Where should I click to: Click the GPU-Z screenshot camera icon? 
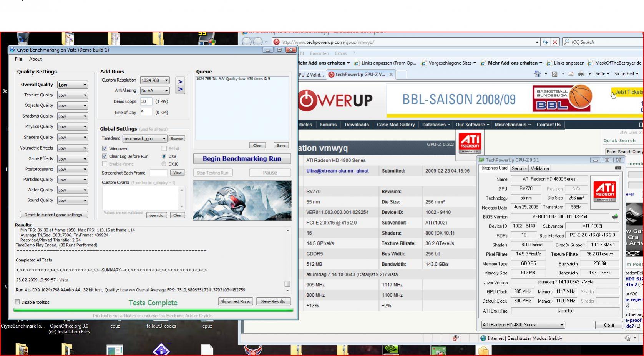coord(618,168)
